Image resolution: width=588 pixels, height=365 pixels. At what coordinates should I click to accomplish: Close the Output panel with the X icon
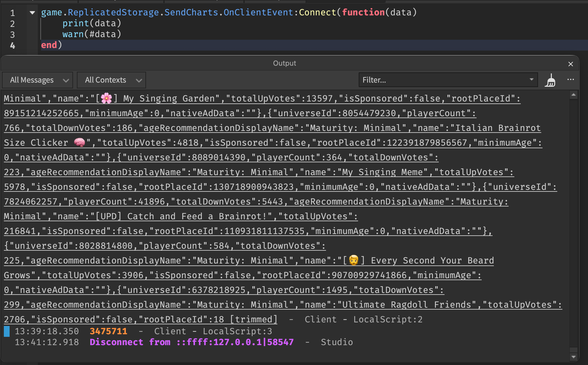pos(570,64)
